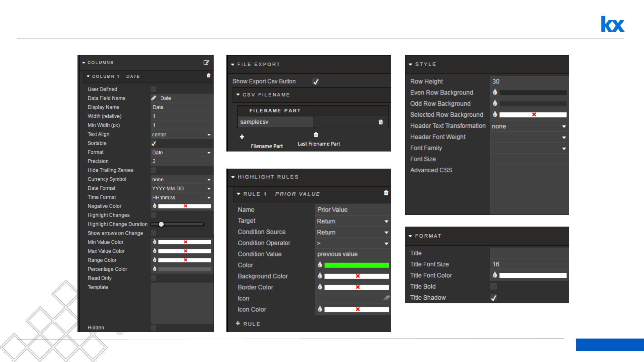Viewport: 644px width, 362px height.
Task: Click the plus icon to add Filename Part
Action: coord(242,137)
